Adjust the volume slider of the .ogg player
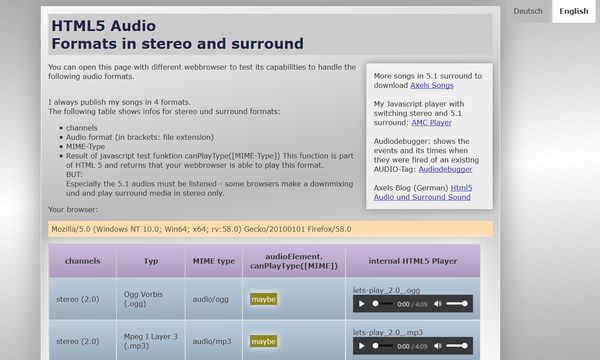Viewport: 600px width, 360px height. click(457, 304)
